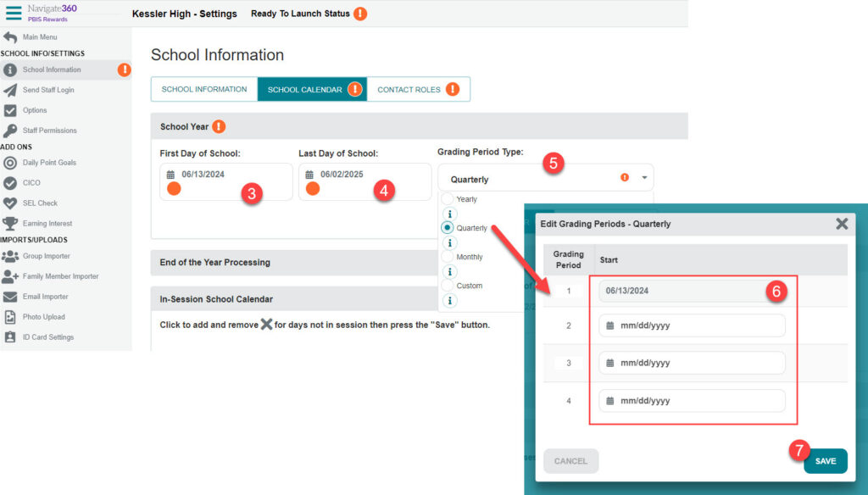Open Photo Upload in sidebar
Viewport: 868px width, 495px height.
[x=44, y=317]
